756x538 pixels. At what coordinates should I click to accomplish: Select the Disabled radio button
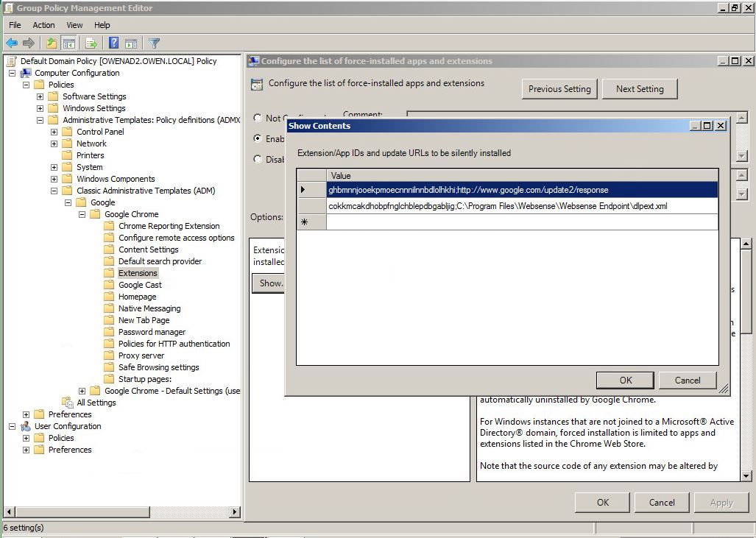[x=258, y=160]
